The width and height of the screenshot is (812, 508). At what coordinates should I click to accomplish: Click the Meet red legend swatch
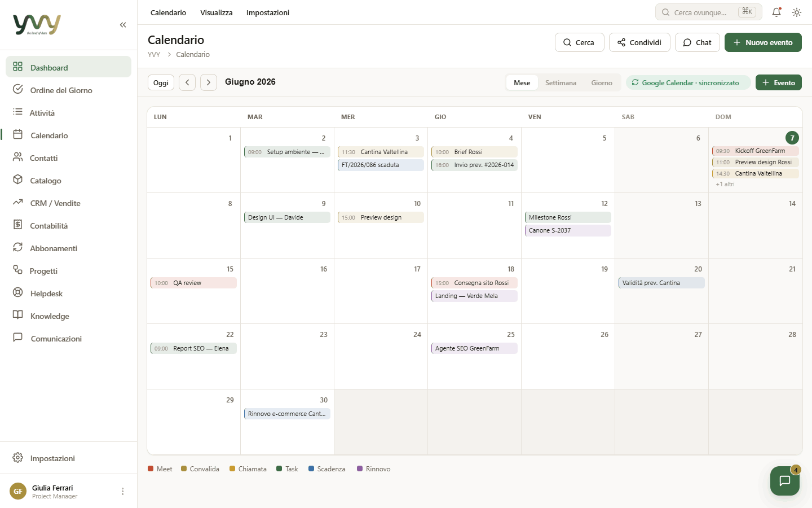pos(151,468)
